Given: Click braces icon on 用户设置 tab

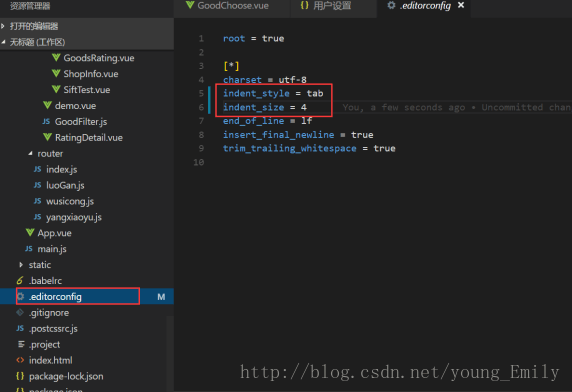Looking at the screenshot, I should coord(305,5).
